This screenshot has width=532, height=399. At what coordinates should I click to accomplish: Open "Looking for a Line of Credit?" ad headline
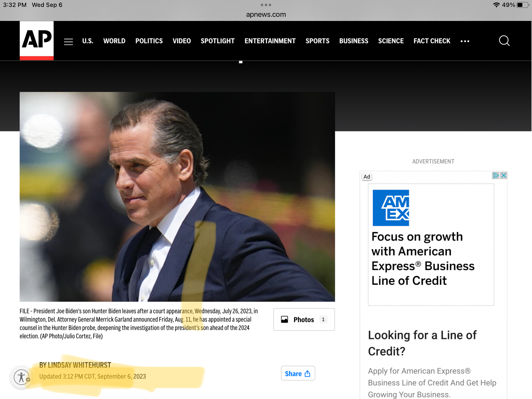422,343
